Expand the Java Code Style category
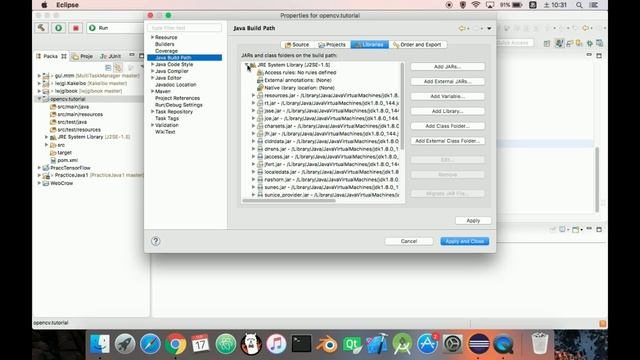640x360 pixels. [152, 64]
